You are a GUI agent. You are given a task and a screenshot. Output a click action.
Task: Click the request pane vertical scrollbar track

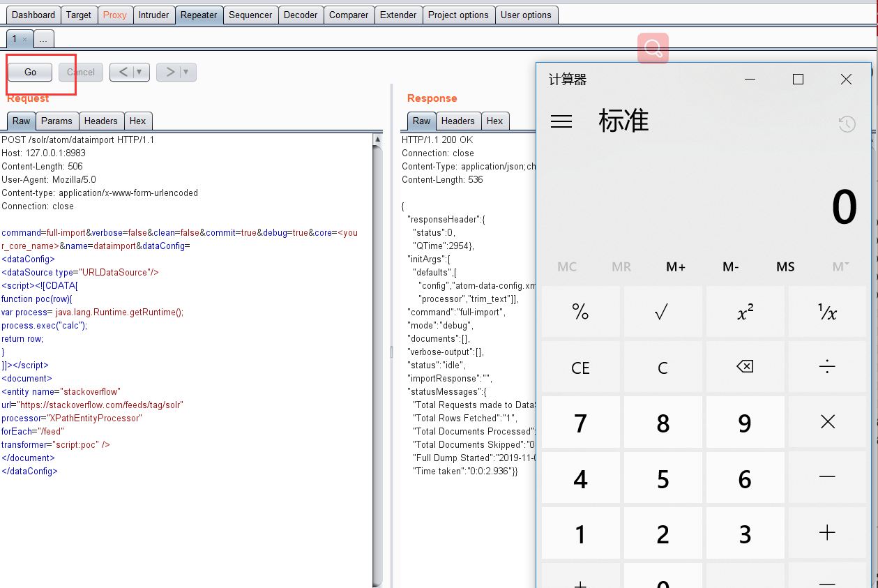[378, 366]
